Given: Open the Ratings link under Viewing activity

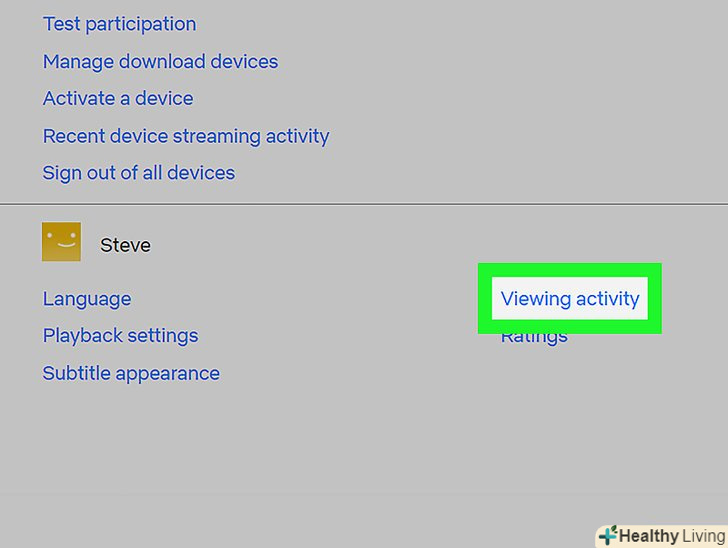Looking at the screenshot, I should (535, 338).
